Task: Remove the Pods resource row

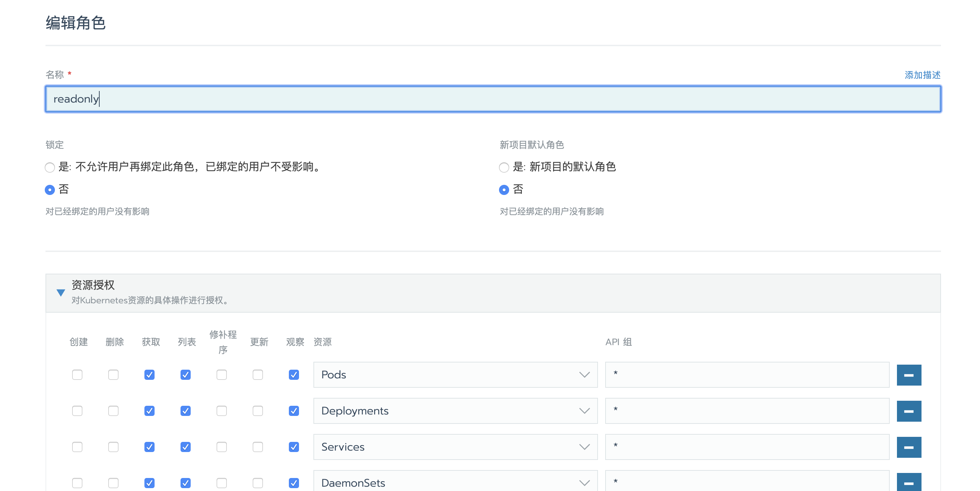Action: [909, 375]
